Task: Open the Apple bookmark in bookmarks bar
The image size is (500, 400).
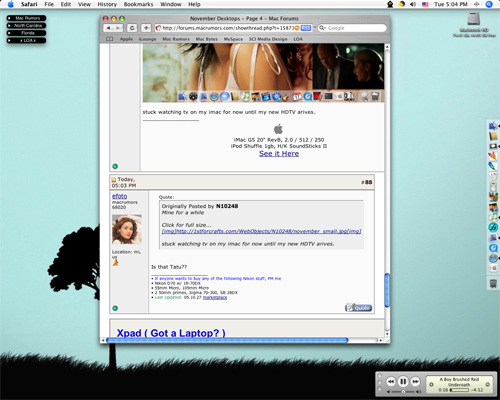Action: (126, 39)
